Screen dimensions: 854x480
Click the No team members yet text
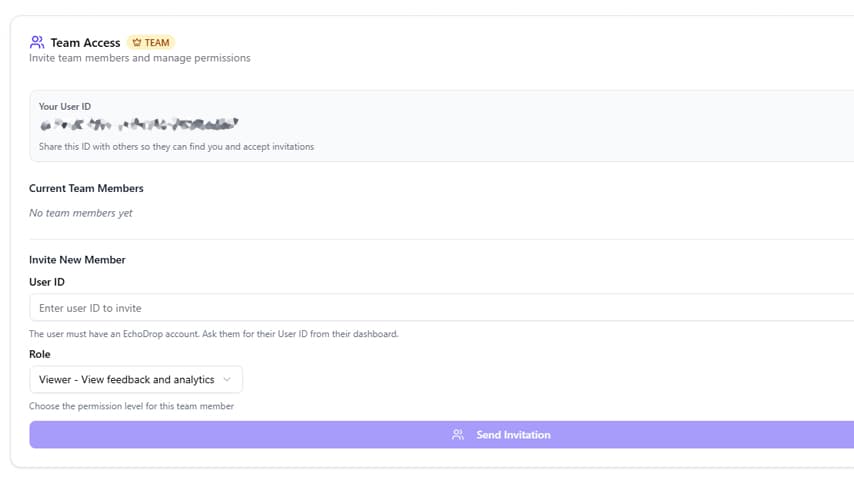coord(81,213)
